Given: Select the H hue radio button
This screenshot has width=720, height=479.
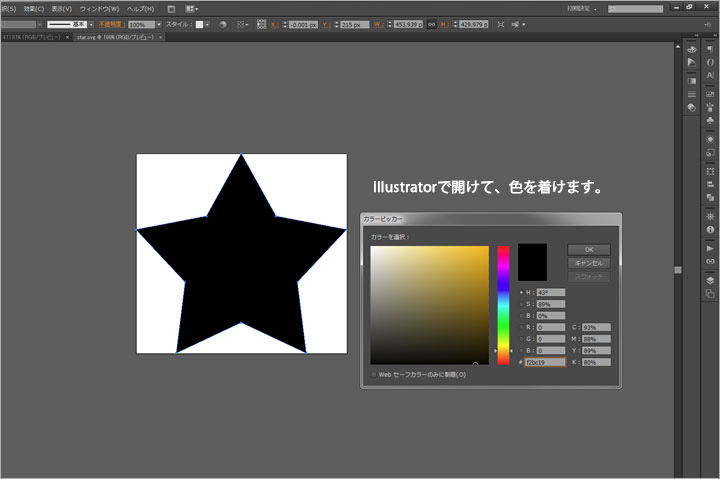Looking at the screenshot, I should [521, 293].
